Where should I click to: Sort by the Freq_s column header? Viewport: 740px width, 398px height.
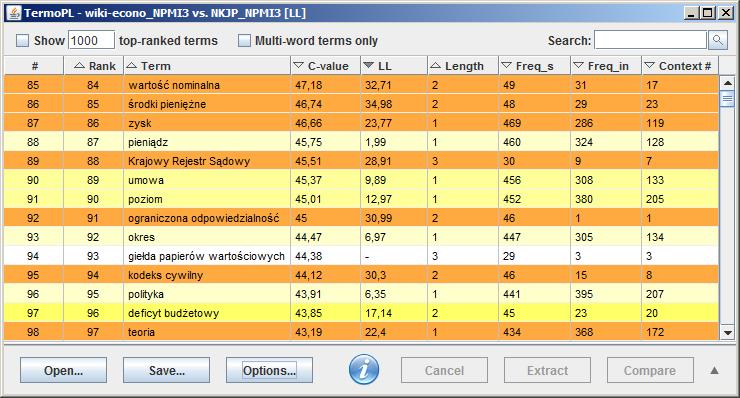point(534,66)
